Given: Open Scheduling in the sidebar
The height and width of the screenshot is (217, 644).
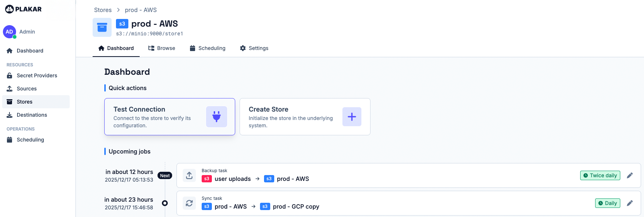Looking at the screenshot, I should pos(36,140).
